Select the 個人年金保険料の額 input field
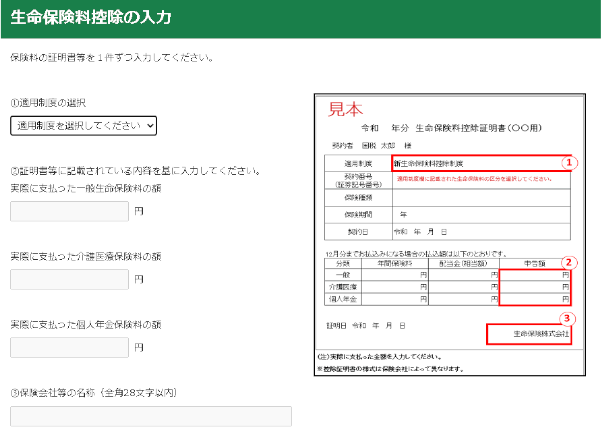This screenshot has height=432, width=601. click(69, 348)
